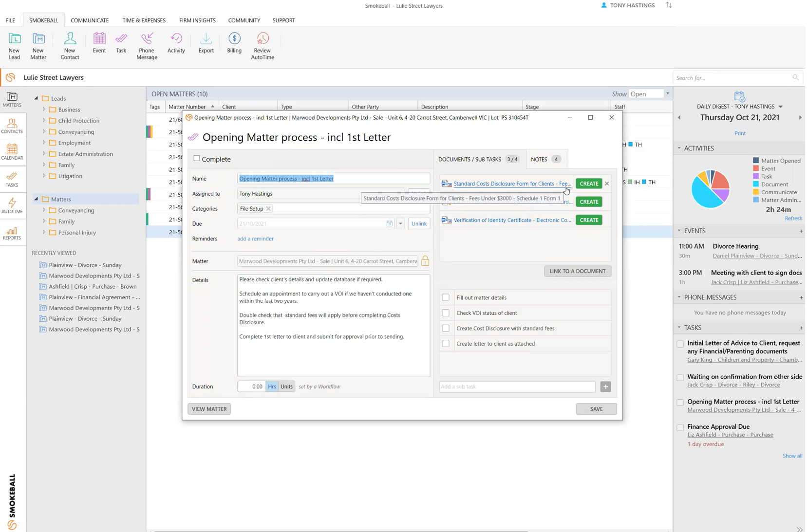This screenshot has height=532, width=807.
Task: Switch to Calendar in the left sidebar
Action: [x=12, y=152]
